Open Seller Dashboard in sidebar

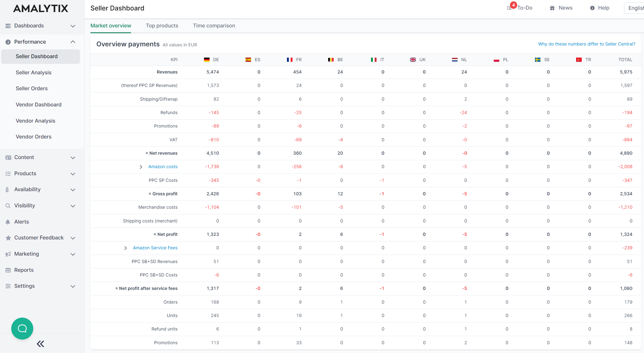point(41,57)
